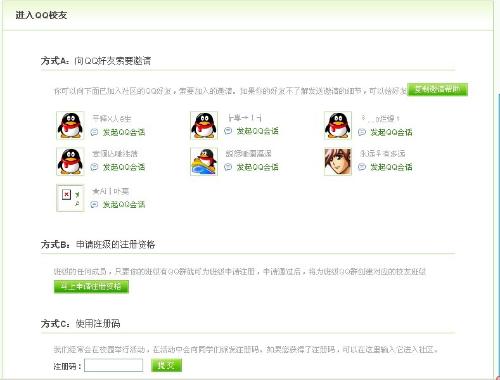Start 发起QQ会话 with the broken-image avatar friend
The height and width of the screenshot is (380, 500).
click(x=124, y=204)
